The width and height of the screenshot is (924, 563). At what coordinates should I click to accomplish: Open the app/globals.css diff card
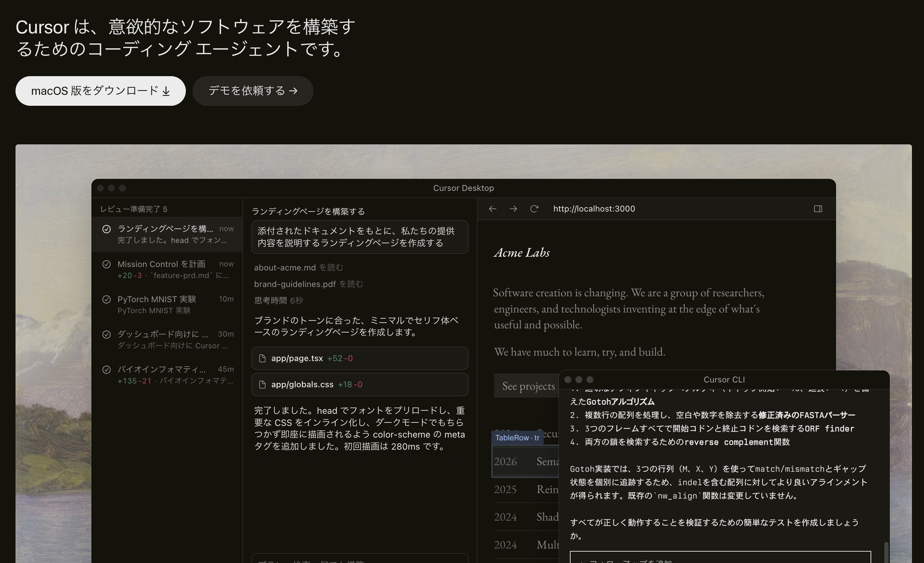(x=359, y=384)
